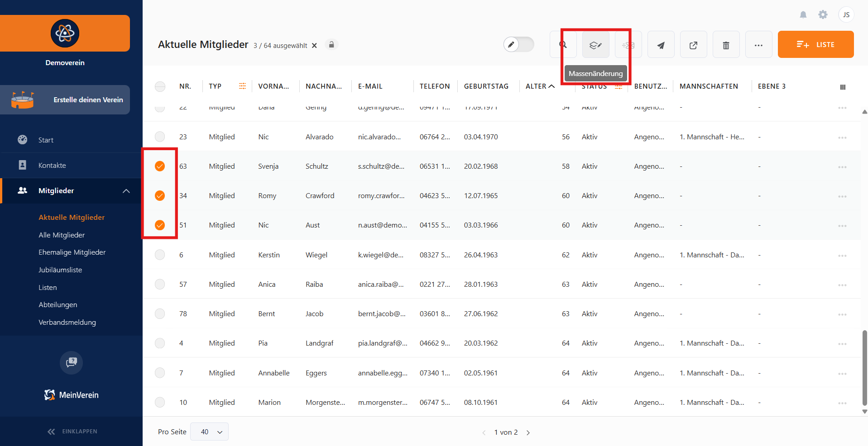The image size is (868, 446).
Task: Open settings gear in top bar
Action: click(823, 15)
